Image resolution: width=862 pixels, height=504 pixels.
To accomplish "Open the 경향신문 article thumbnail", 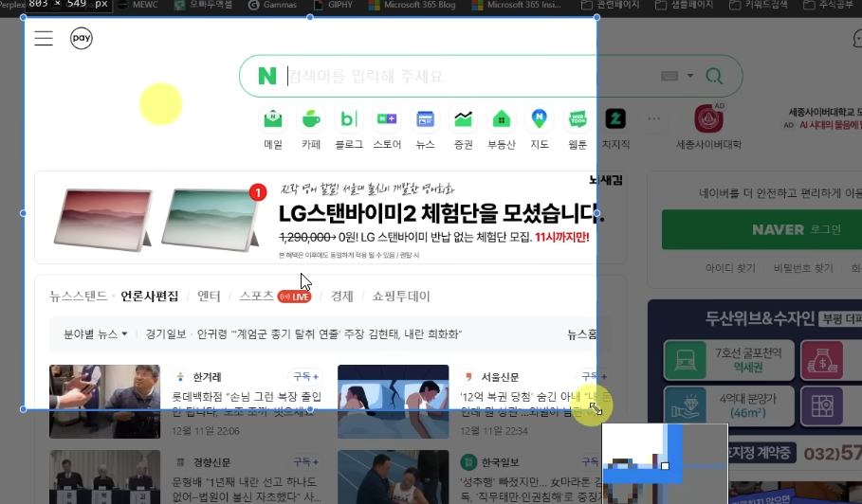I will (104, 477).
